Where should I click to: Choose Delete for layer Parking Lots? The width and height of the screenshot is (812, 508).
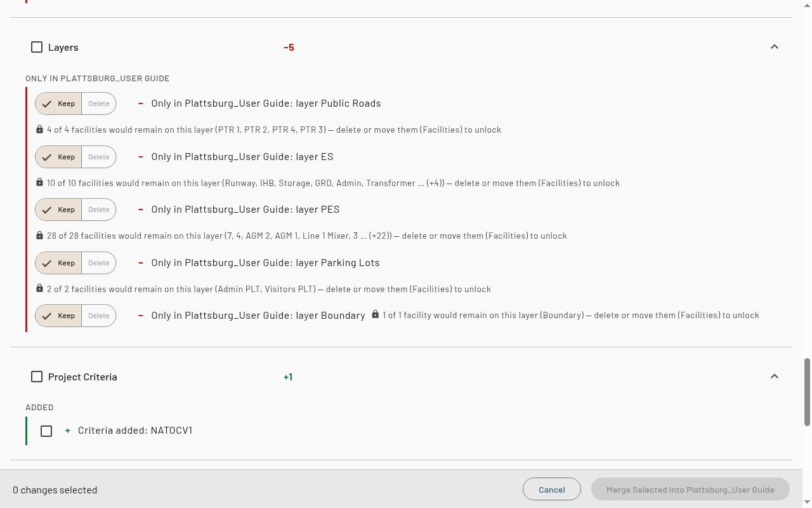[x=99, y=263]
